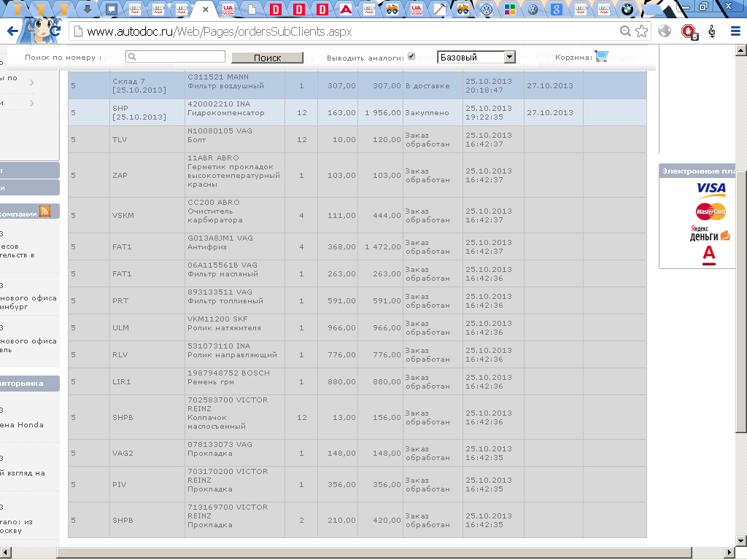Toggle the Выводить аналоги checkbox

click(x=411, y=56)
